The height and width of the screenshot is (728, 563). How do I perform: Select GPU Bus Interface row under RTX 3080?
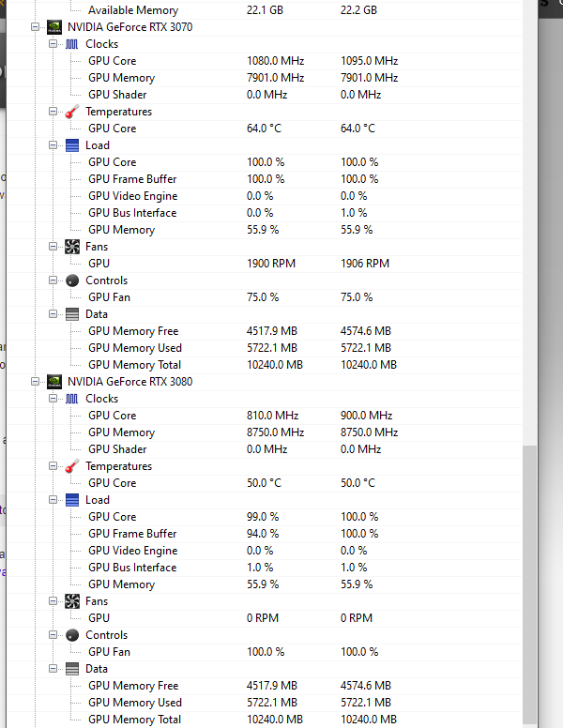pos(265,568)
